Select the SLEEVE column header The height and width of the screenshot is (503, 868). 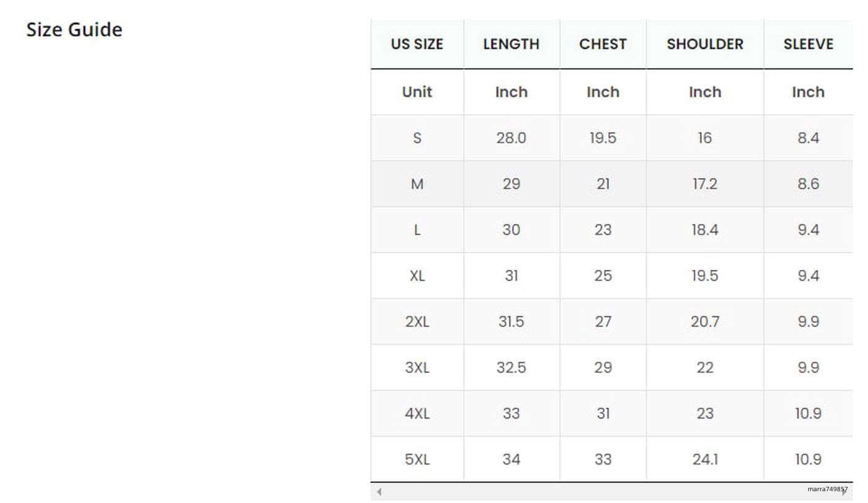tap(808, 45)
